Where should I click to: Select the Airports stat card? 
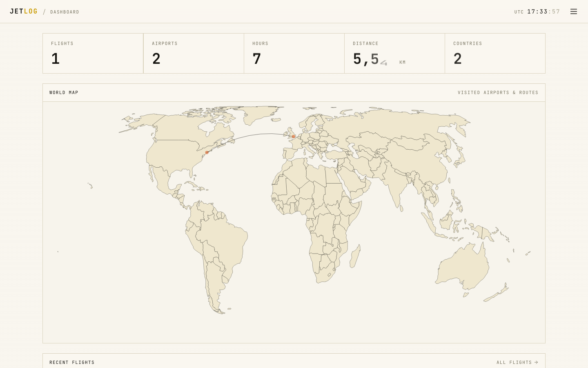(194, 54)
